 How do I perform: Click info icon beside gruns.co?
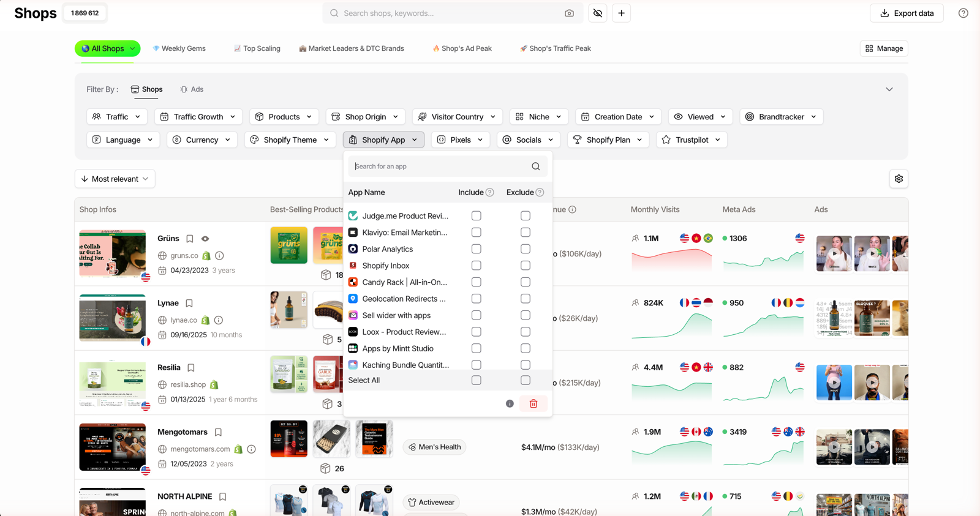coord(219,256)
